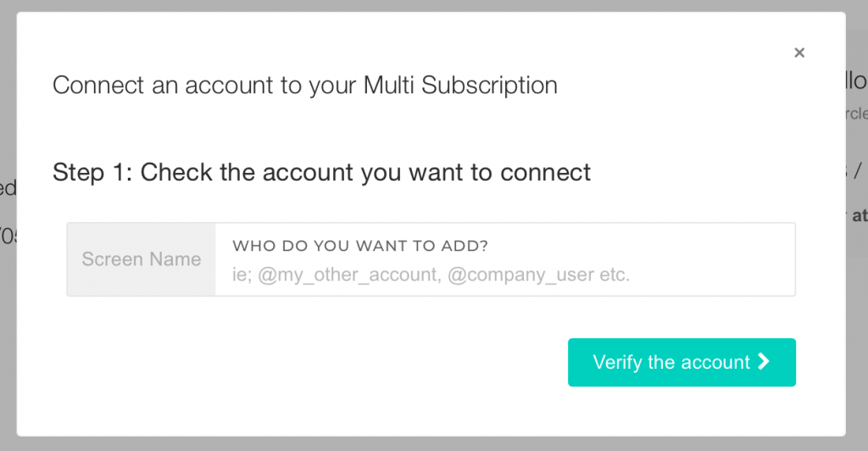The height and width of the screenshot is (451, 868).
Task: Click the etc. text in the placeholder
Action: click(614, 275)
